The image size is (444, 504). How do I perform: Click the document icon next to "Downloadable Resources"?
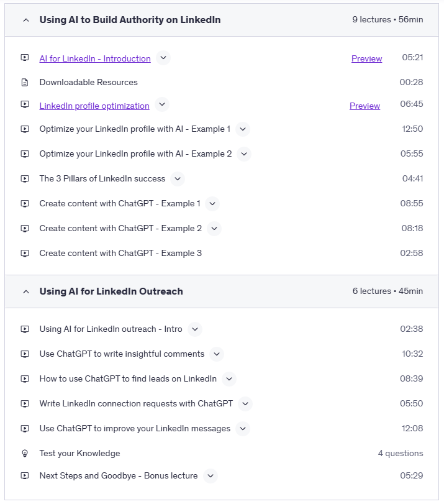[24, 82]
